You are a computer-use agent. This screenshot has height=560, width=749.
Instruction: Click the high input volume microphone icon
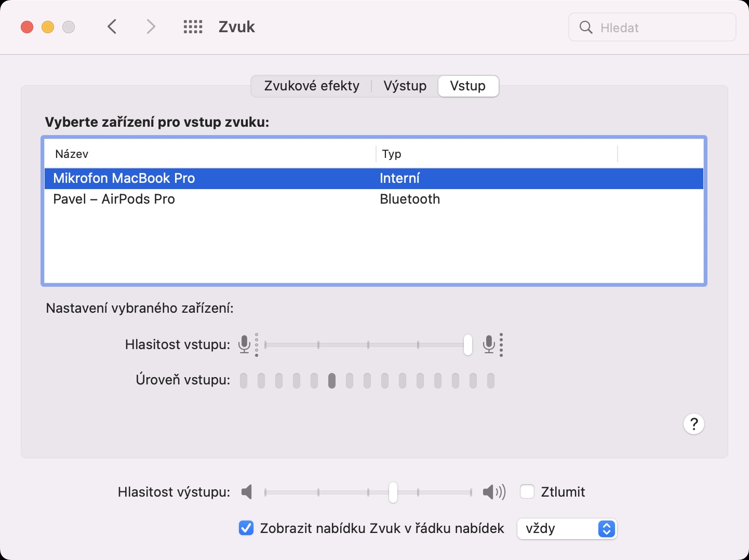489,344
